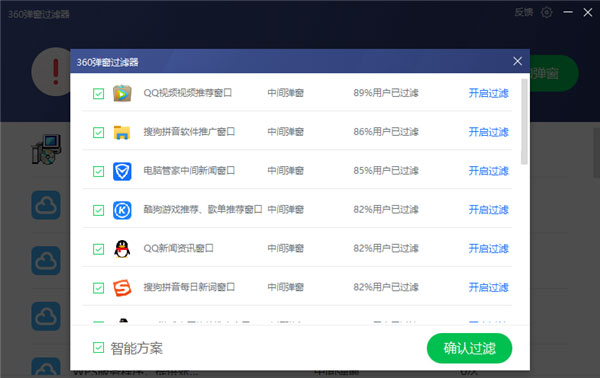600x378 pixels.
Task: Click 开启过滤 link for QQ视频 row
Action: coord(489,93)
